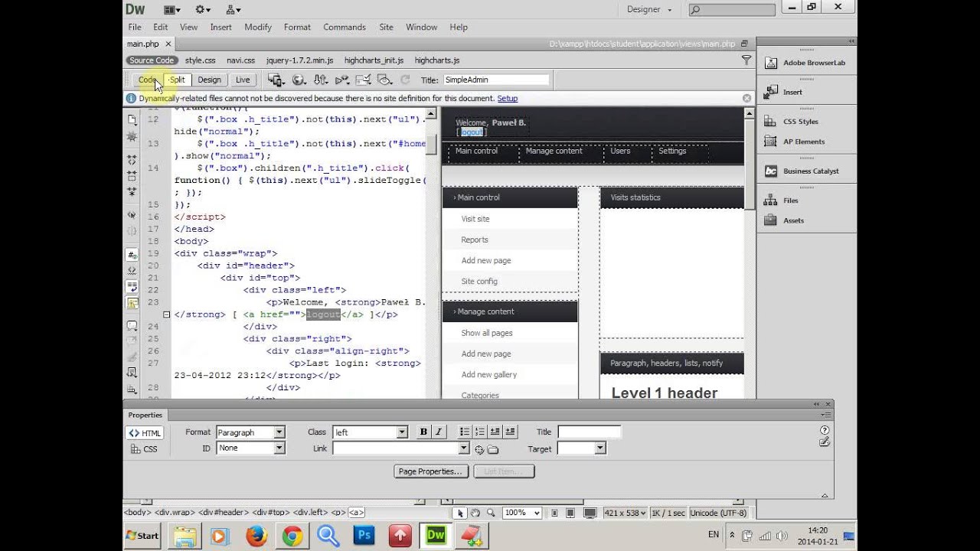
Task: Open Firefox from the taskbar
Action: point(256,536)
